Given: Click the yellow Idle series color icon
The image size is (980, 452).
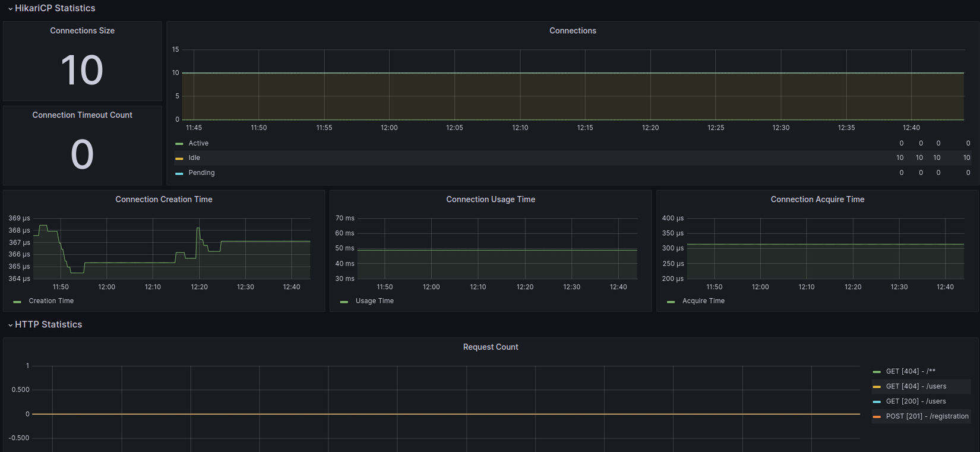Looking at the screenshot, I should point(179,159).
